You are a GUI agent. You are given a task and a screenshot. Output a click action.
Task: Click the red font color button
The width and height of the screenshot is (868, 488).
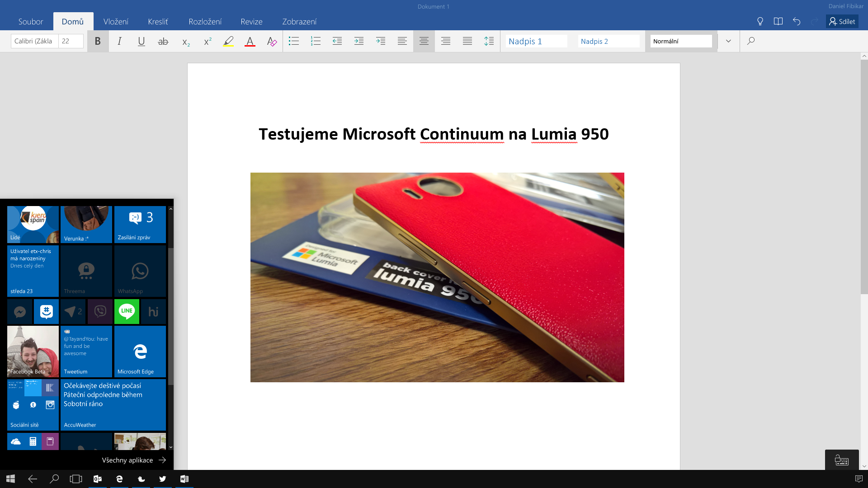pos(250,41)
